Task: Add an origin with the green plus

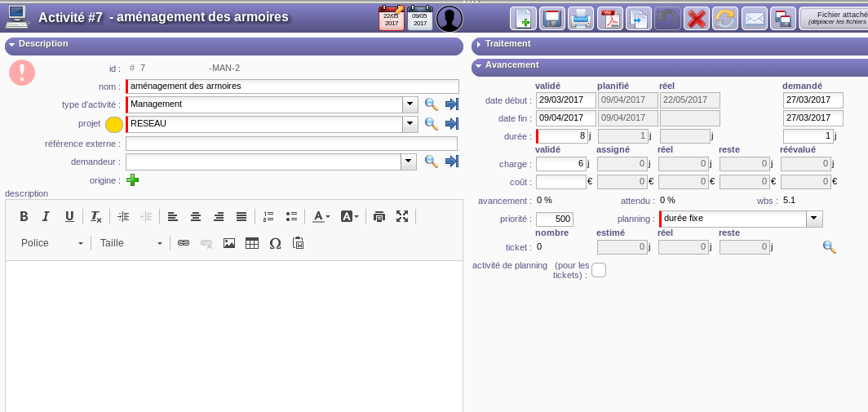Action: point(132,179)
